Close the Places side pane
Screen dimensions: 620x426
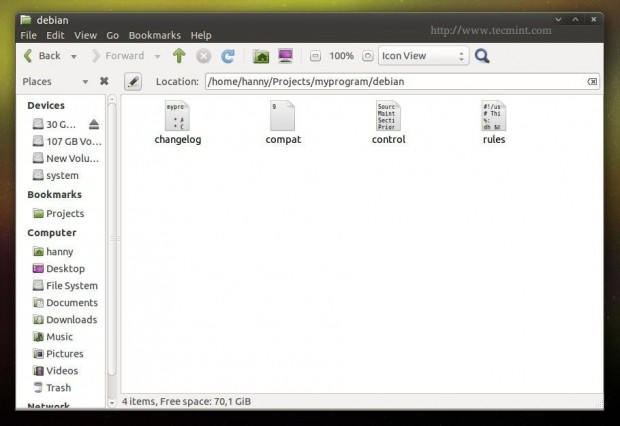104,81
